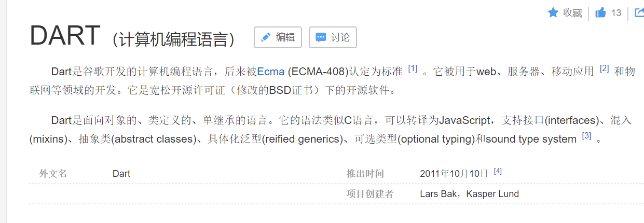Open the Ecma hyperlink

pyautogui.click(x=271, y=72)
